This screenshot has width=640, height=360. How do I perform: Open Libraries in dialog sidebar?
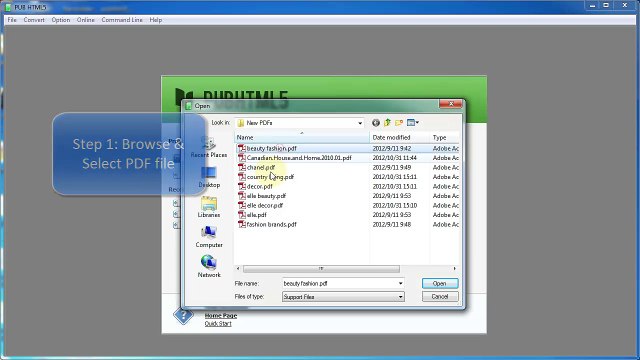pos(209,207)
